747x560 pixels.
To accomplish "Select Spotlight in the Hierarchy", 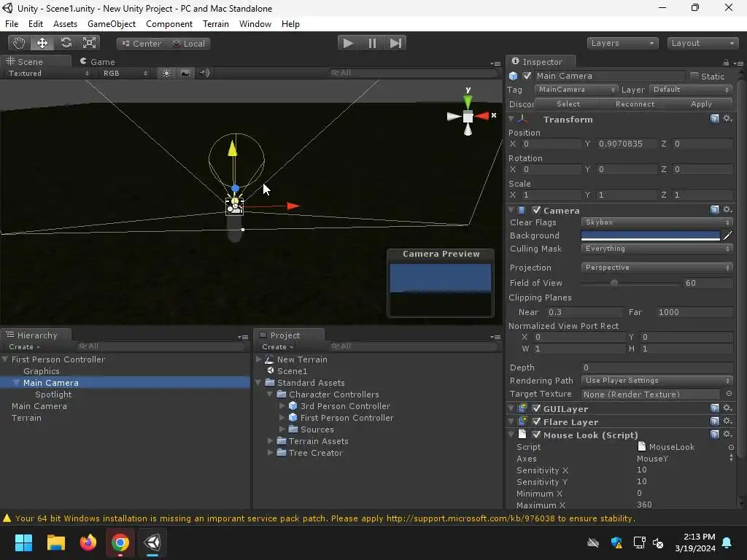I will click(x=53, y=394).
